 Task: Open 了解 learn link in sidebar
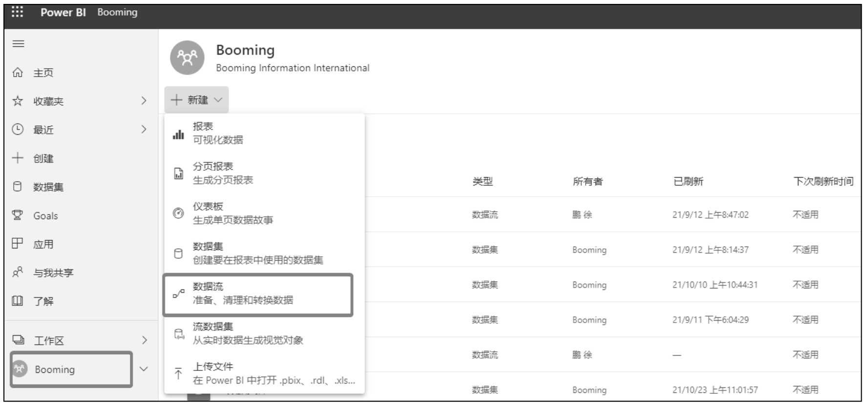[x=43, y=301]
